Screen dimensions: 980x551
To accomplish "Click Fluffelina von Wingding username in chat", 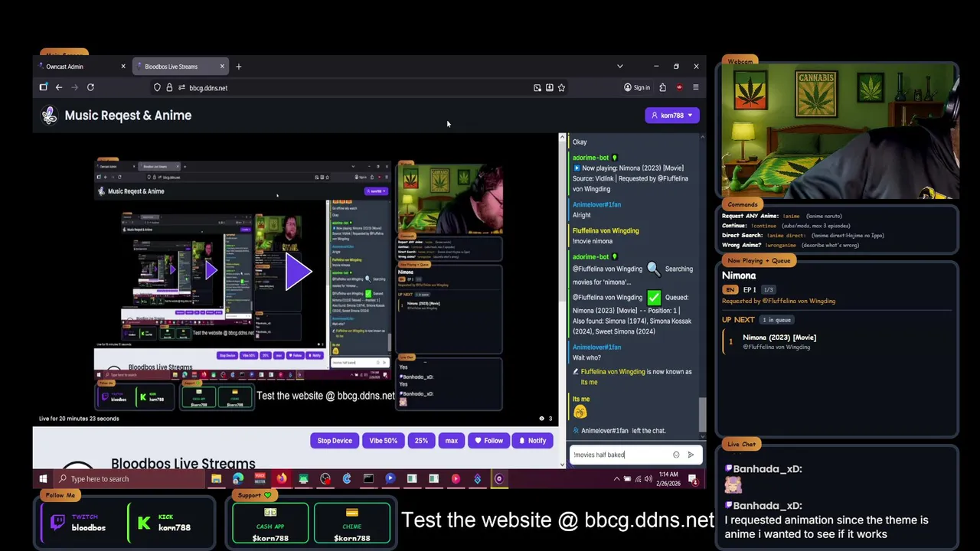I will click(606, 230).
